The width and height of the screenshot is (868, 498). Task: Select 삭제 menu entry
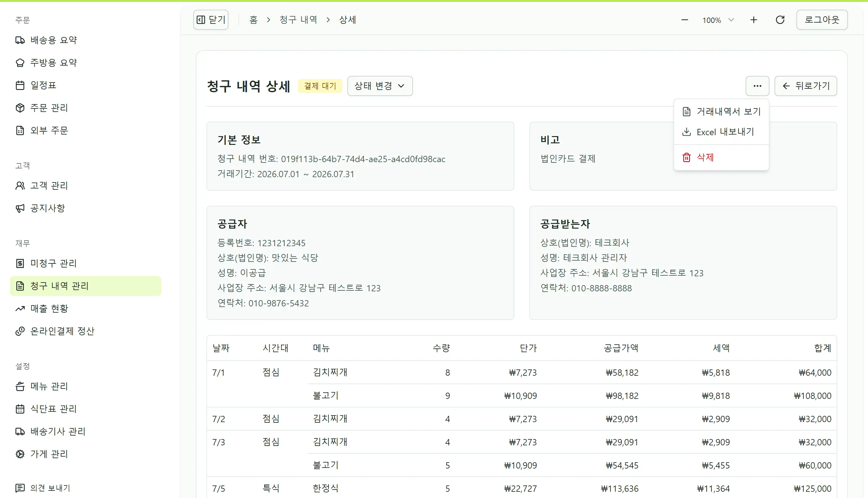coord(721,157)
